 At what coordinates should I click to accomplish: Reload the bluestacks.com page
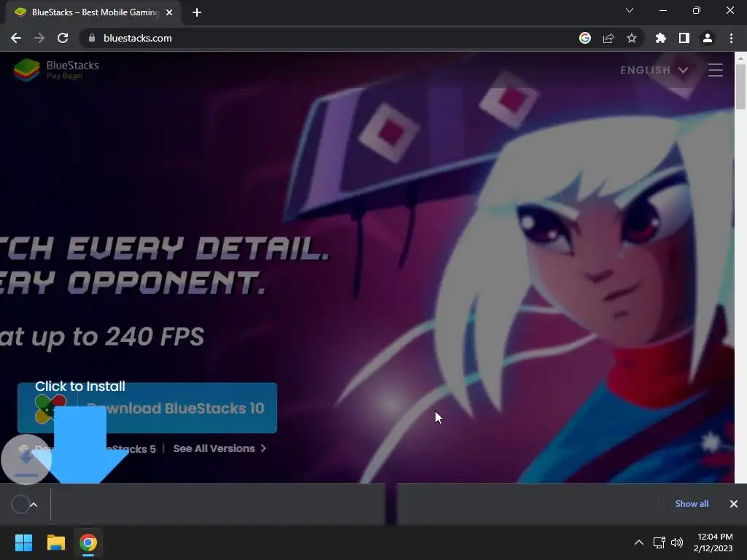tap(63, 38)
